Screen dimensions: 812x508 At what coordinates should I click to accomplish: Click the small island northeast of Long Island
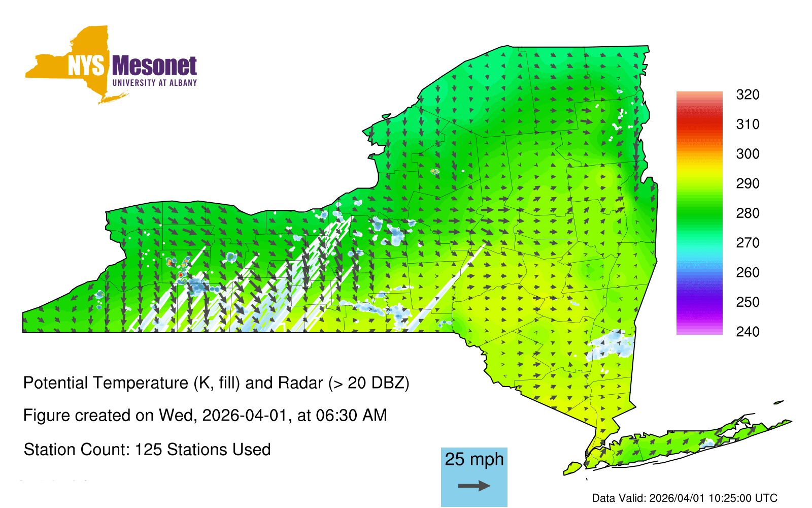779,403
